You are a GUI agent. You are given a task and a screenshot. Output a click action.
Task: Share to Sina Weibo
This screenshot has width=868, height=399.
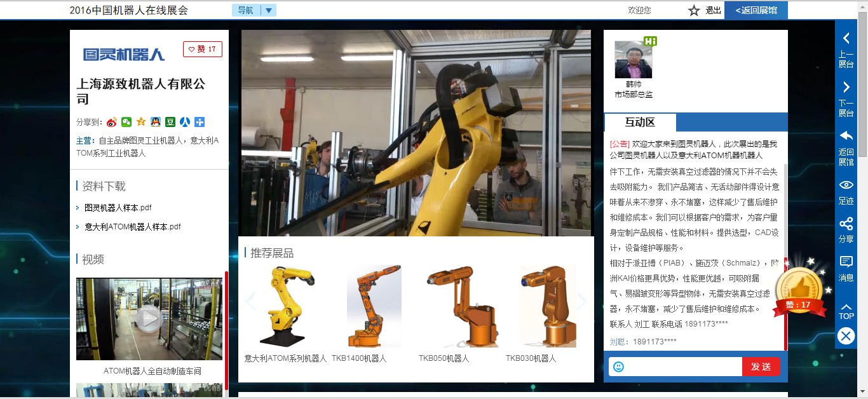[x=112, y=122]
